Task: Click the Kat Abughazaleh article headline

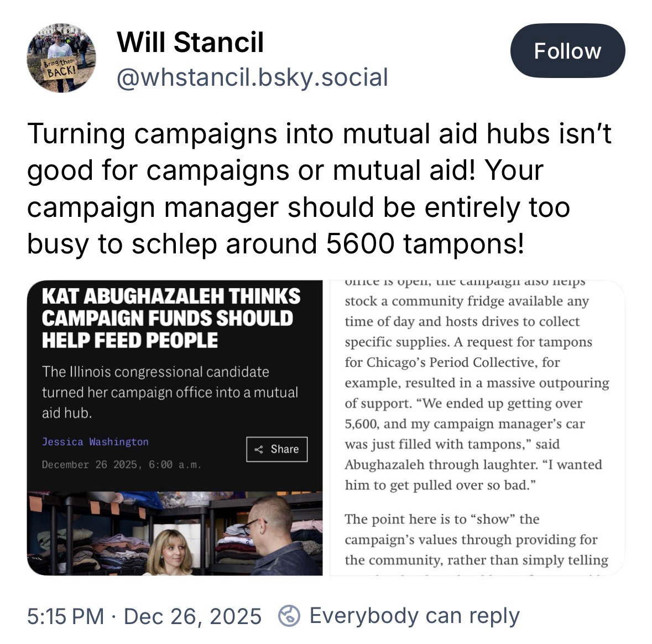Action: pyautogui.click(x=171, y=318)
